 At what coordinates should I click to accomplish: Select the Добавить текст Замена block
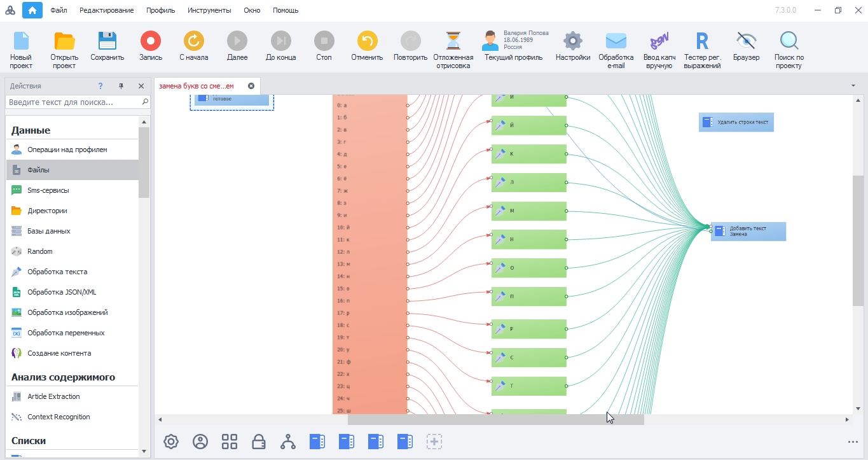748,232
